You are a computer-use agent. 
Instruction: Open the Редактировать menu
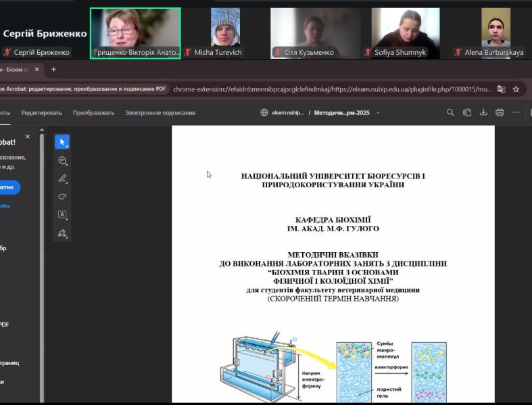(42, 113)
